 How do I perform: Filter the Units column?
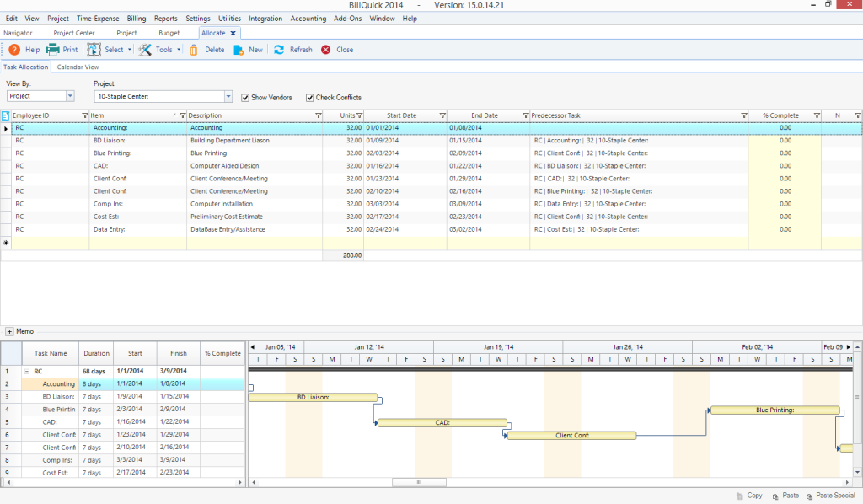359,115
